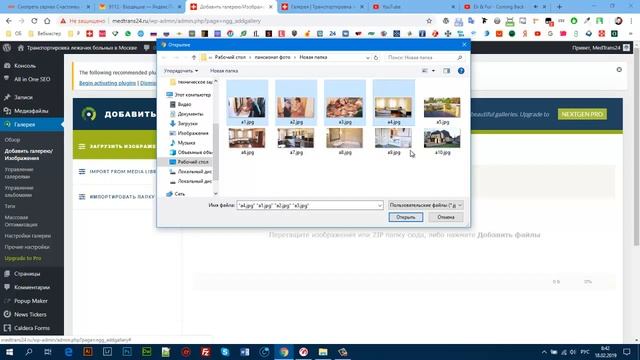
Task: Click the browser home icon
Action: pyautogui.click(x=47, y=21)
